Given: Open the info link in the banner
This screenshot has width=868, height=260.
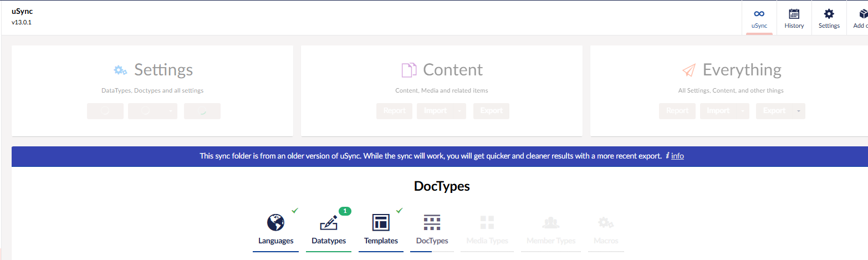Looking at the screenshot, I should pos(677,156).
